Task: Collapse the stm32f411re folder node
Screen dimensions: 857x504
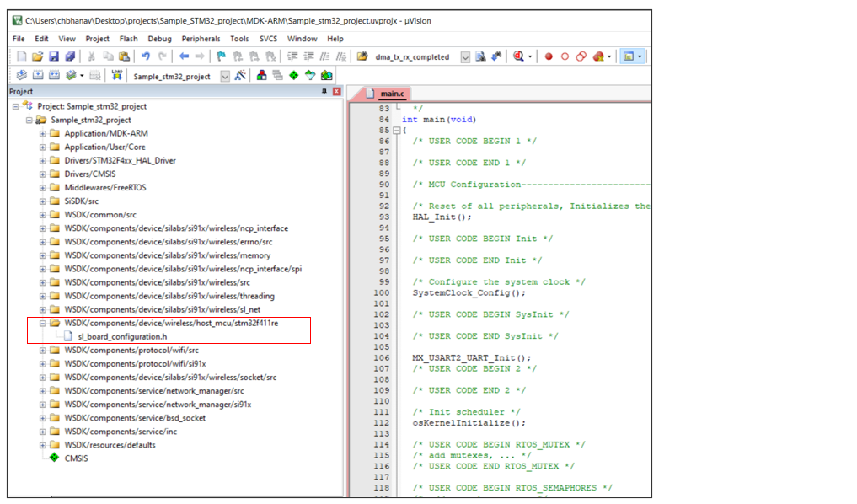Action: (42, 323)
